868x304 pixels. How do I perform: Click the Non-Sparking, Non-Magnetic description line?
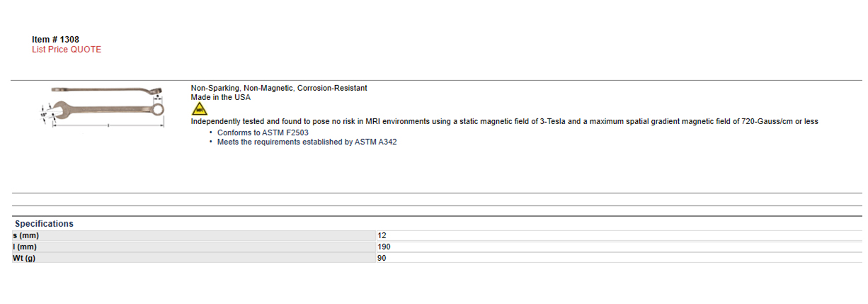point(279,88)
